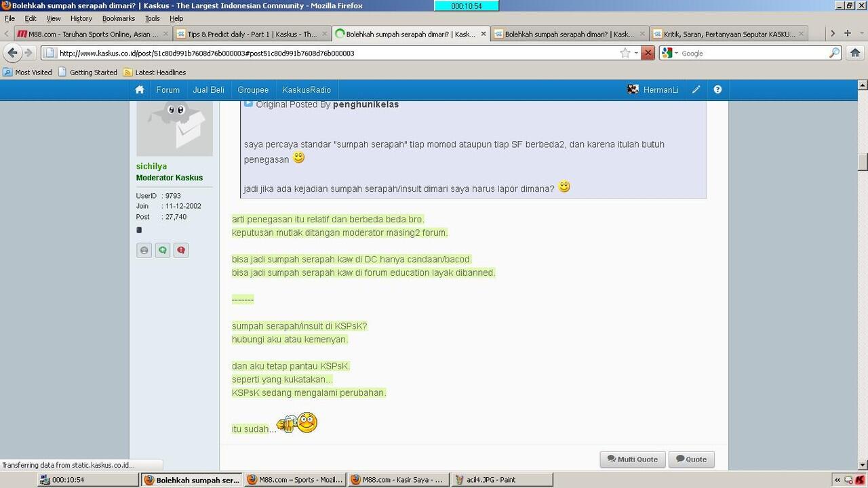Switch to acil4.JPG - Paint taskbar window

[x=502, y=480]
